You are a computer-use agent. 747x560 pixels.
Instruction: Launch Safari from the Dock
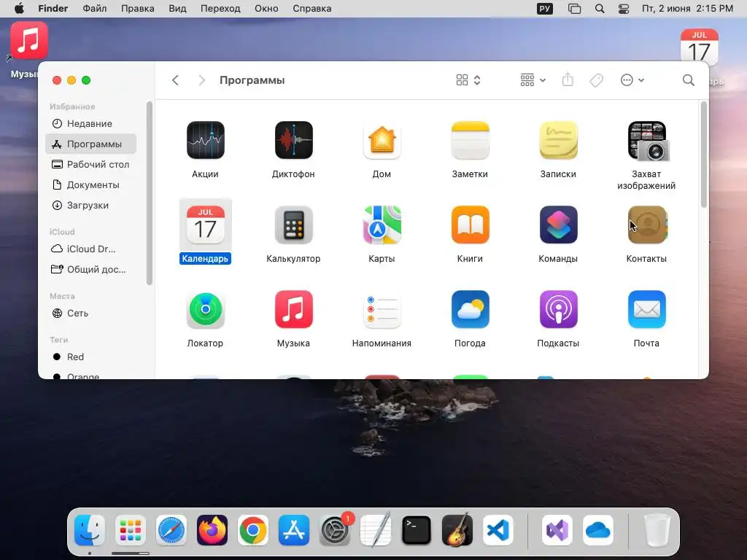click(x=171, y=530)
